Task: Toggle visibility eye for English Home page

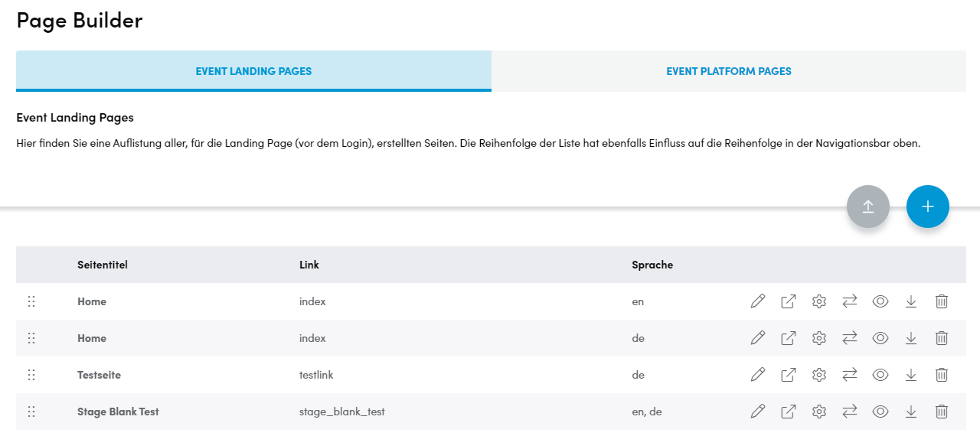Action: click(x=880, y=301)
